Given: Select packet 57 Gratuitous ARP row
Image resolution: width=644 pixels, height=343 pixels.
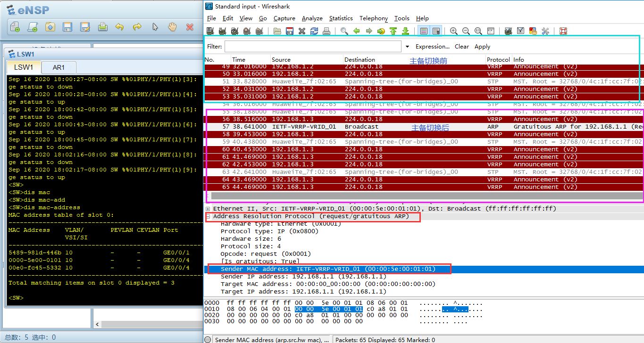Looking at the screenshot, I should pyautogui.click(x=424, y=127).
